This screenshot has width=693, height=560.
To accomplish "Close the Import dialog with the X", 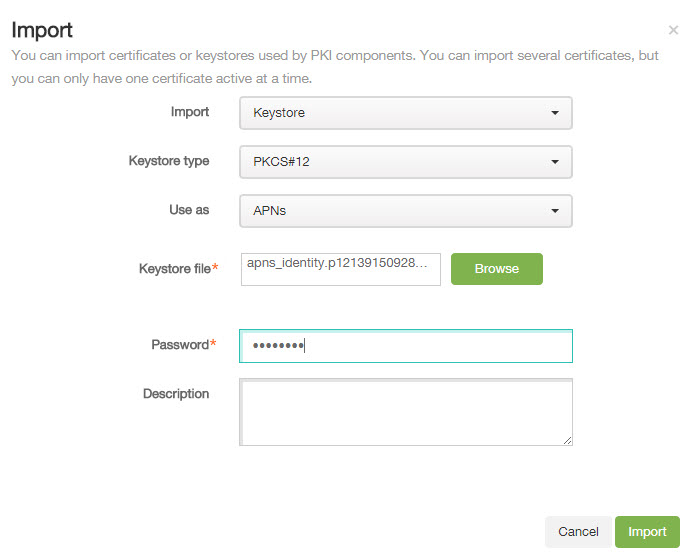I will (673, 30).
